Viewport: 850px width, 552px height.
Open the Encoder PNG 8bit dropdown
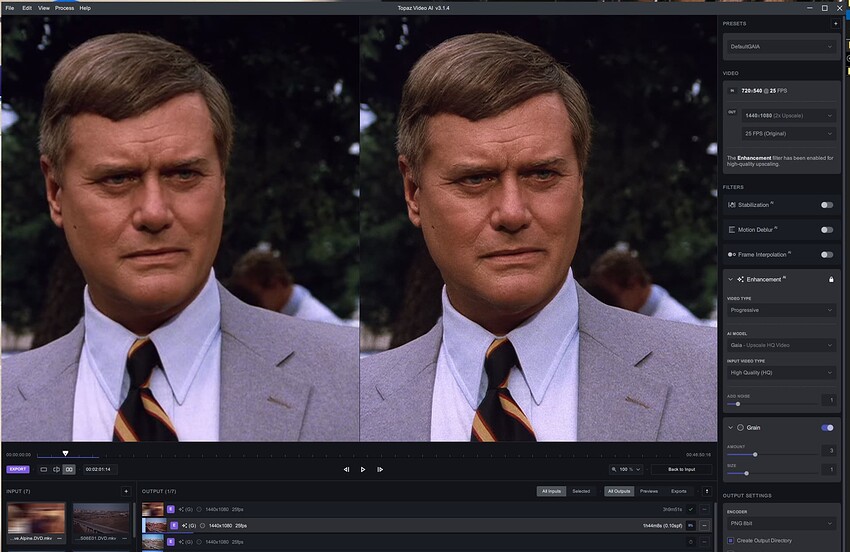click(781, 523)
